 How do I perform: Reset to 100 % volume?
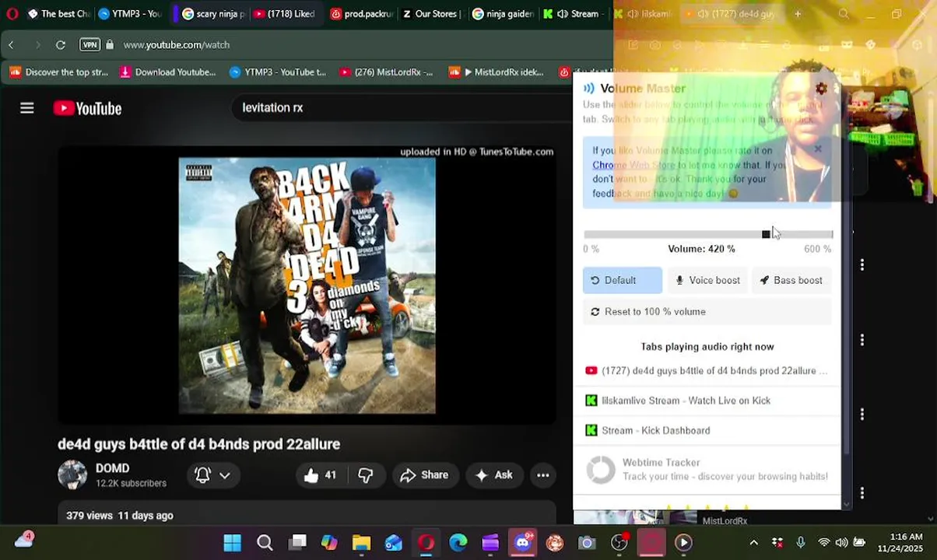point(707,312)
